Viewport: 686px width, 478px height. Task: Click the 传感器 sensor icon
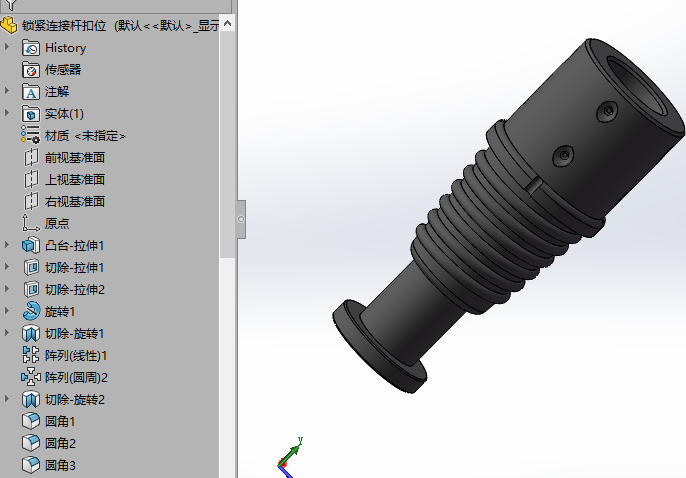pyautogui.click(x=31, y=70)
